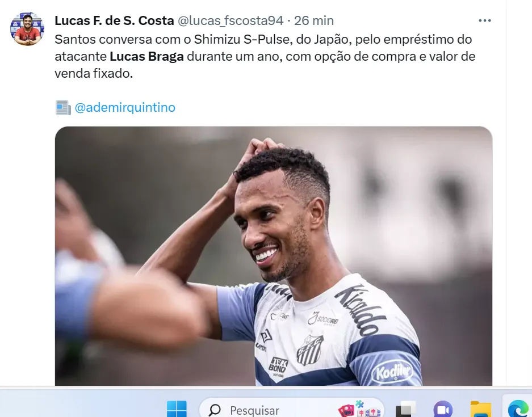Image resolution: width=532 pixels, height=417 pixels.
Task: Open the tweet via the 26 min timestamp
Action: pyautogui.click(x=314, y=20)
